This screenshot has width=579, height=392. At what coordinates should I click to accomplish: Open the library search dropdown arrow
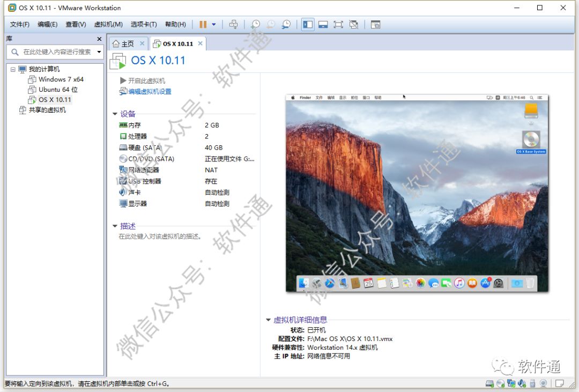pos(99,51)
